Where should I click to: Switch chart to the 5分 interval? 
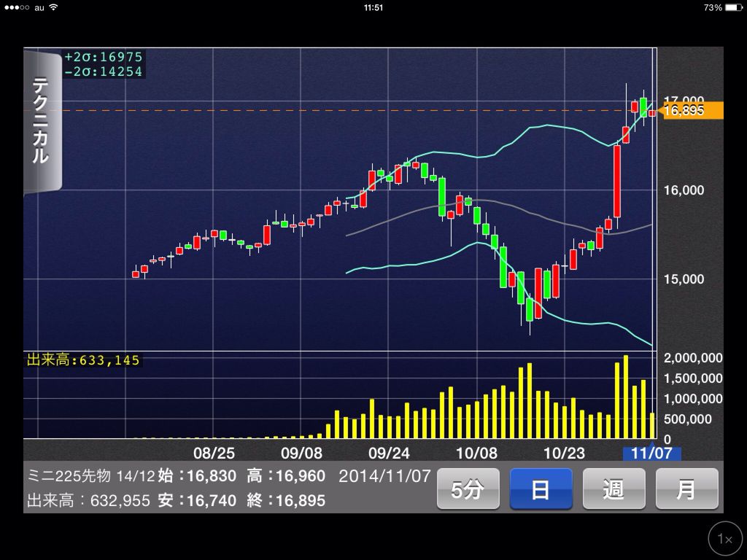click(x=468, y=489)
